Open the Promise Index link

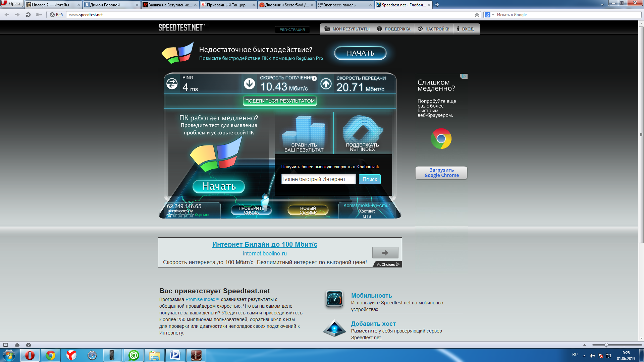pyautogui.click(x=202, y=299)
